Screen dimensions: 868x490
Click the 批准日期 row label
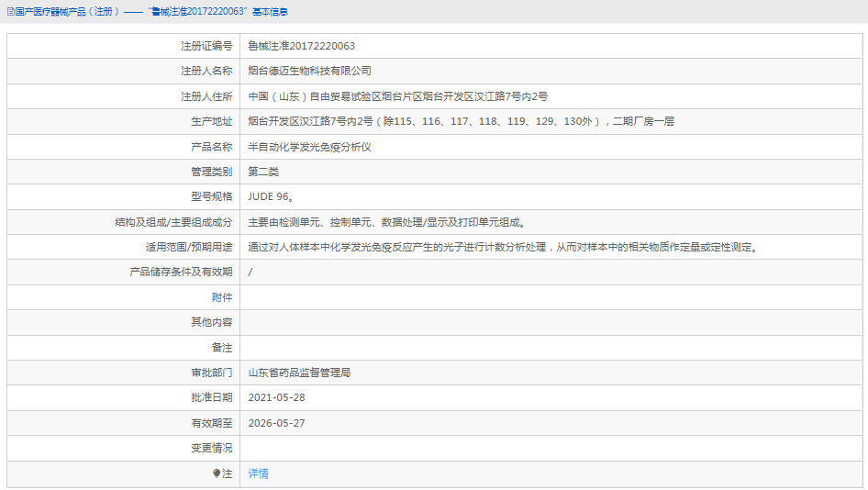click(211, 397)
